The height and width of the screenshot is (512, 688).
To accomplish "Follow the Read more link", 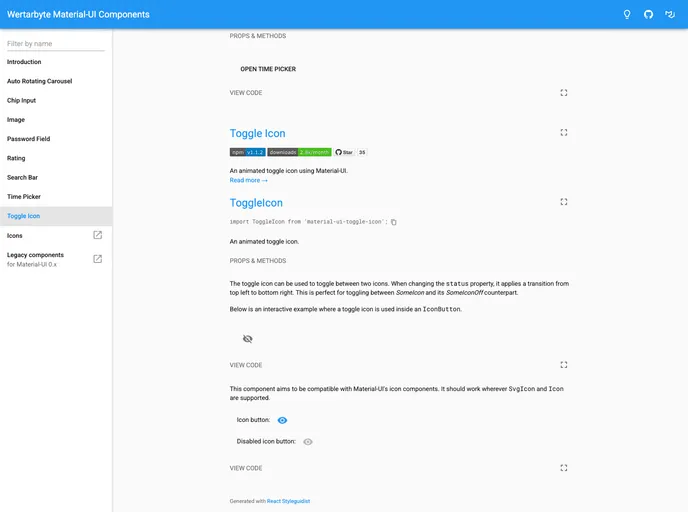I will click(248, 180).
